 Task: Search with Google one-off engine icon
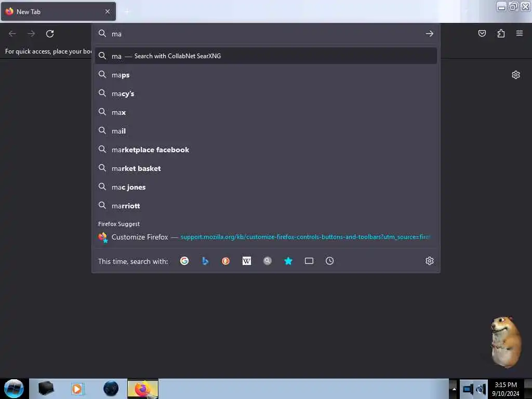pyautogui.click(x=184, y=261)
